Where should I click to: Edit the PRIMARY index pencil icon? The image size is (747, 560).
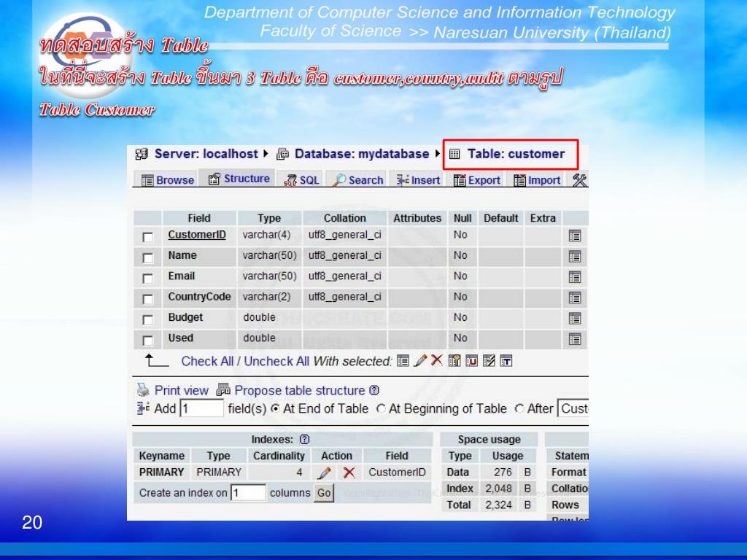325,472
